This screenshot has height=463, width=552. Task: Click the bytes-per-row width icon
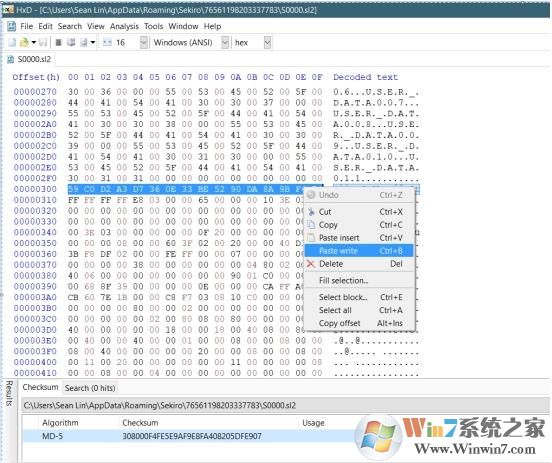[x=107, y=43]
